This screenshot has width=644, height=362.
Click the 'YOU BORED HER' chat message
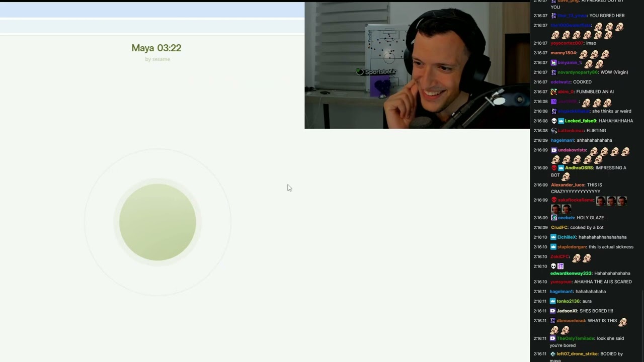point(607,16)
